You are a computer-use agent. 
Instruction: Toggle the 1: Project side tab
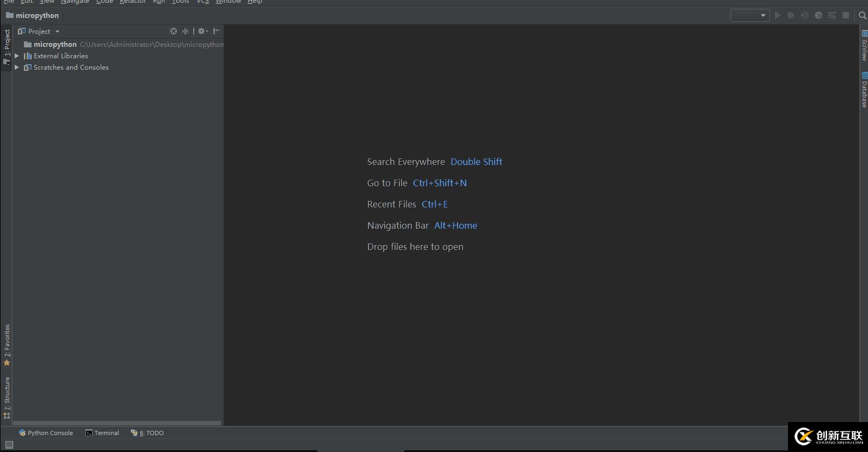7,47
